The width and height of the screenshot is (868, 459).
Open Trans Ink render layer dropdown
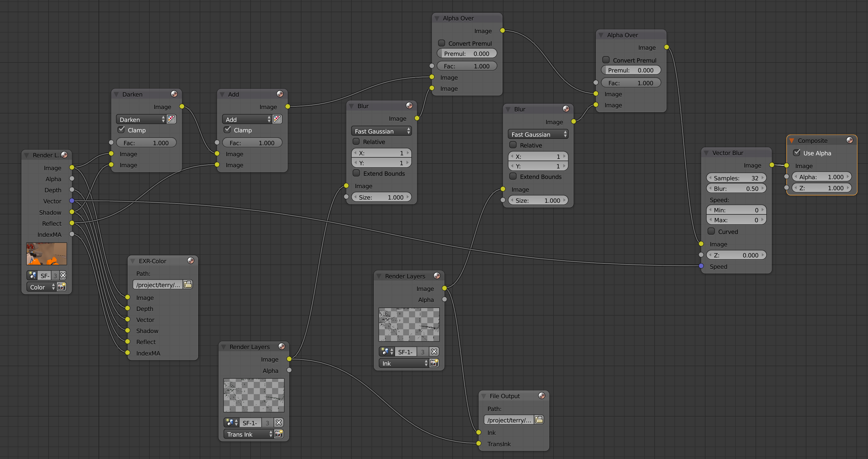248,434
